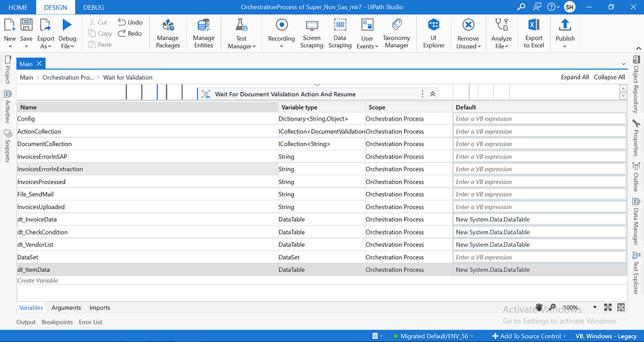Open the zoom percentage dropdown
The width and height of the screenshot is (644, 342).
[595, 308]
